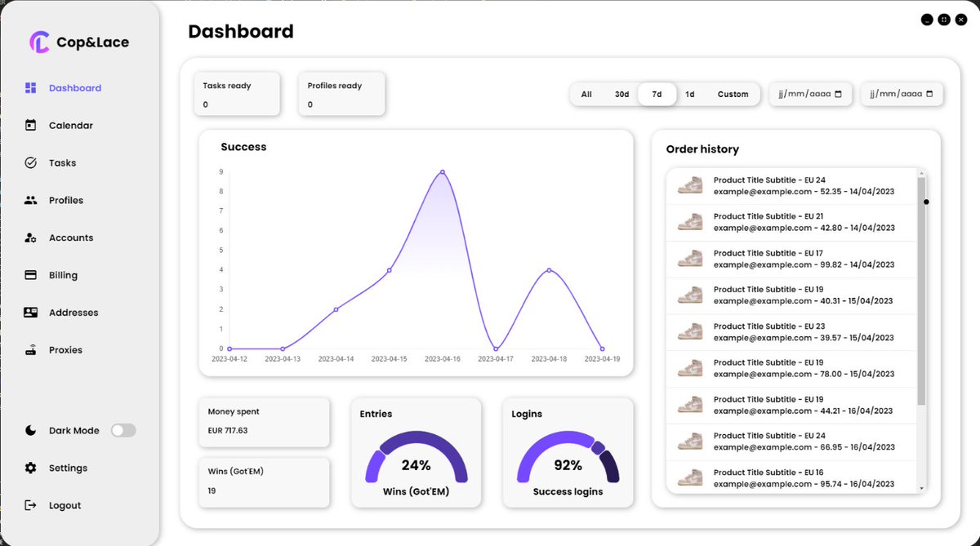Click the Tasks ready card
This screenshot has height=546, width=980.
coord(237,94)
